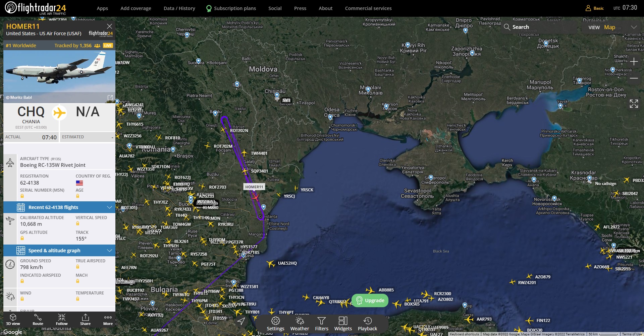Zoom in on the map

pyautogui.click(x=634, y=62)
